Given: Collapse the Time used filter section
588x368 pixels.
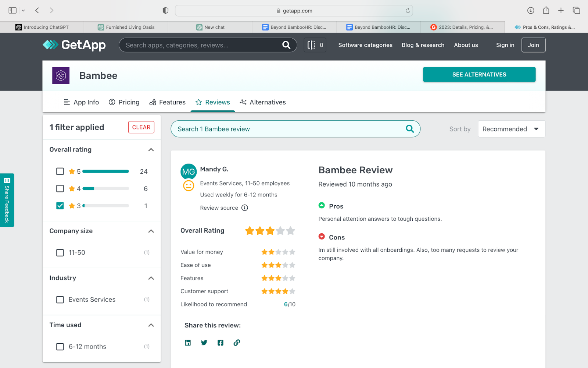Looking at the screenshot, I should [151, 325].
